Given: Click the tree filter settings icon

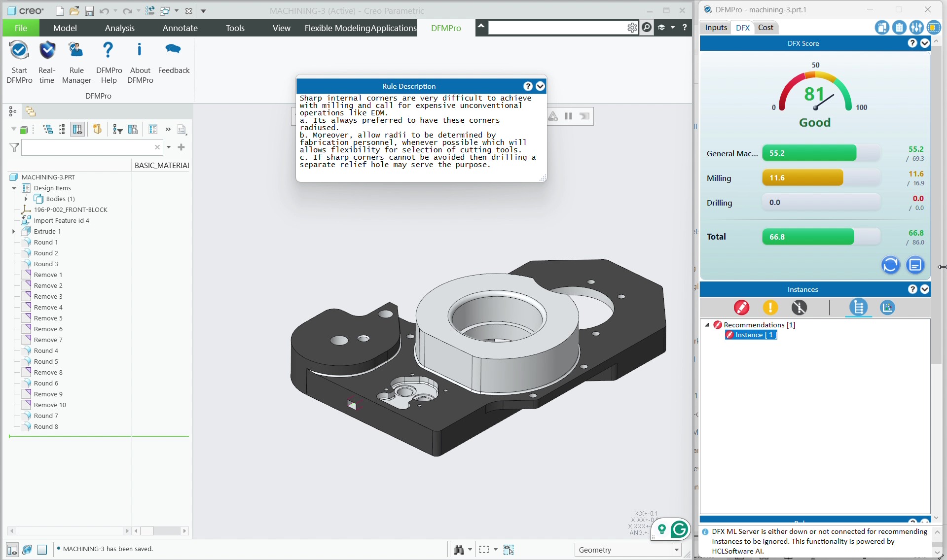Looking at the screenshot, I should [x=118, y=129].
